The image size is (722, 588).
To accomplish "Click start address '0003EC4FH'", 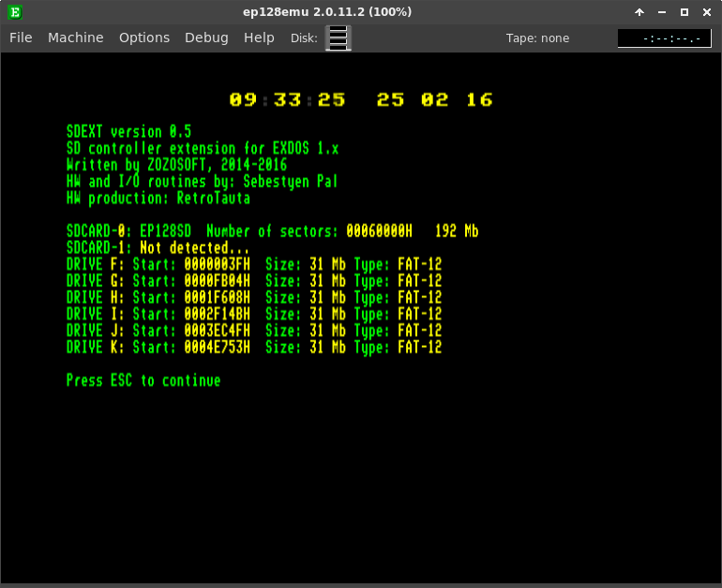I will pos(218,331).
